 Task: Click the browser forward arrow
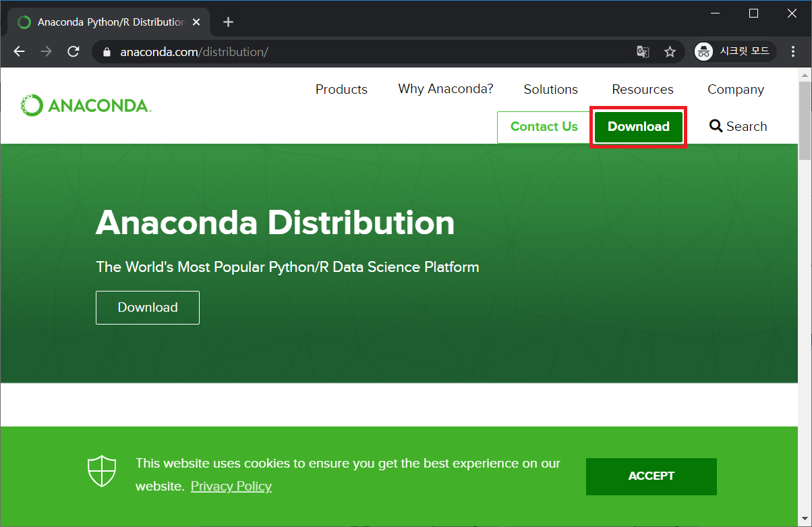(46, 52)
